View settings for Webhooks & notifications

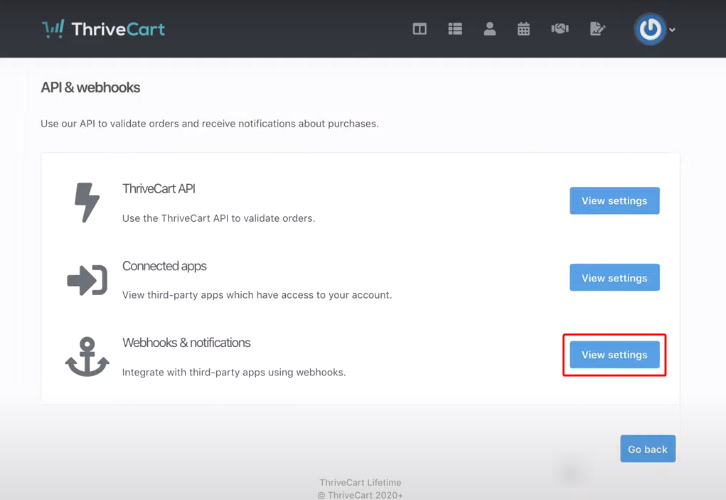(614, 355)
